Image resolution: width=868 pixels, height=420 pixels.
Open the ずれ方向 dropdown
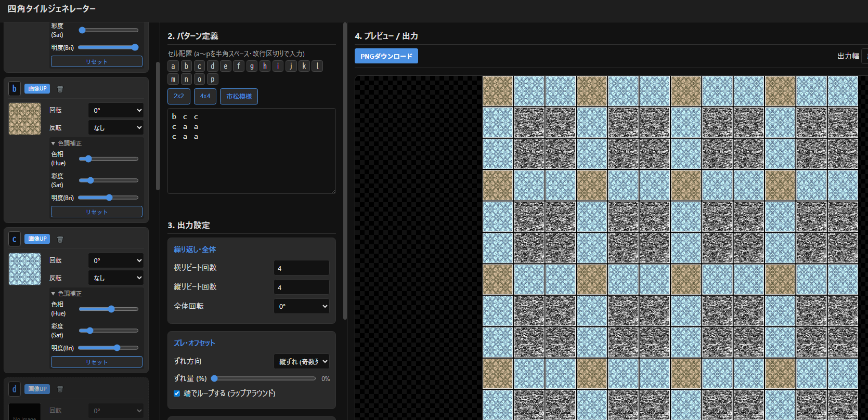tap(302, 361)
